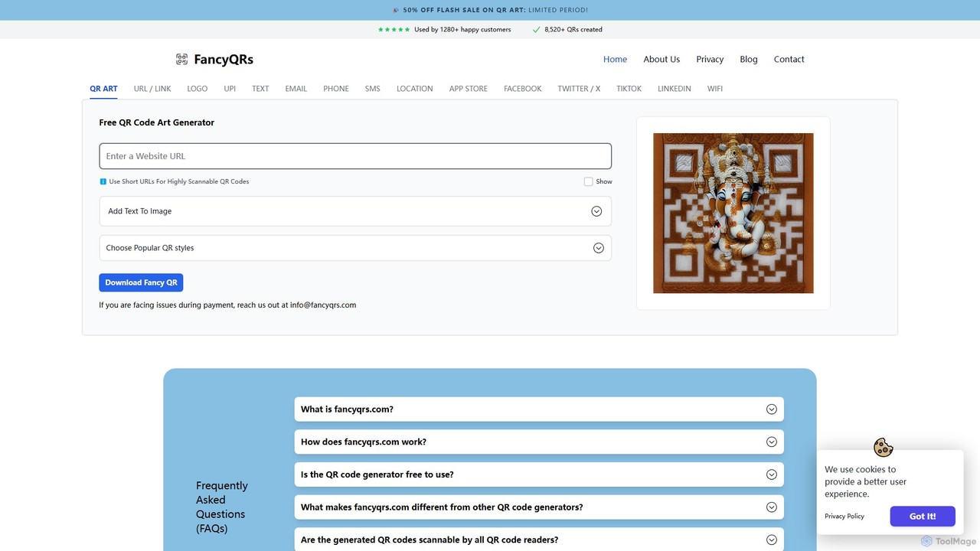Open the Contact page
Screen dimensions: 980x551
pos(789,59)
